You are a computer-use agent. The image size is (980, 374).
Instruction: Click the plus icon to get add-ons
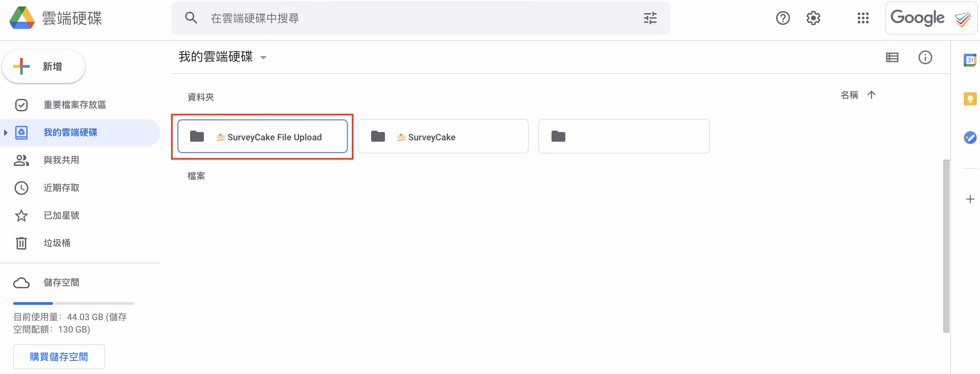tap(970, 199)
